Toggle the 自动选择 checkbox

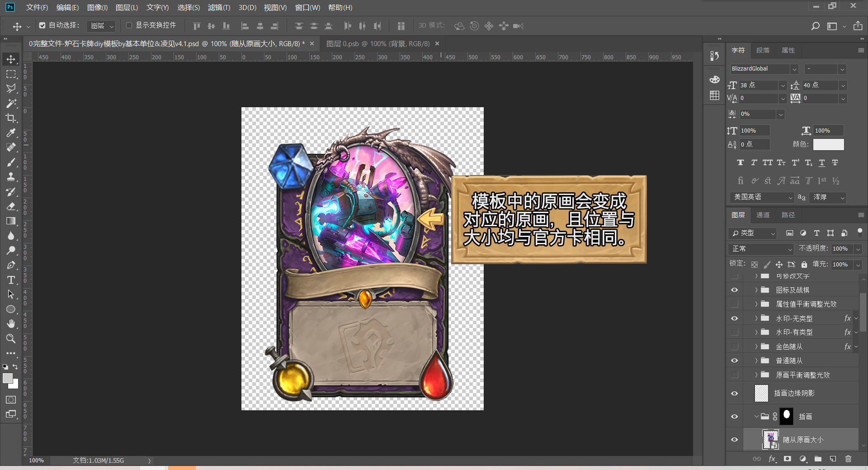[x=42, y=25]
